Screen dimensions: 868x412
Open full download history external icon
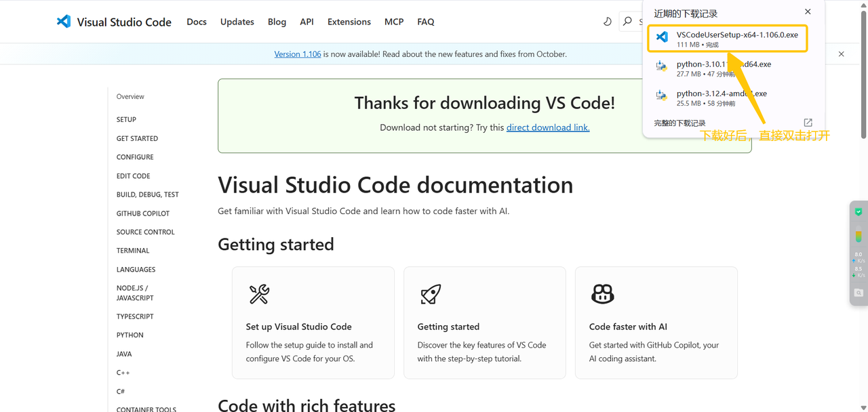click(x=808, y=123)
